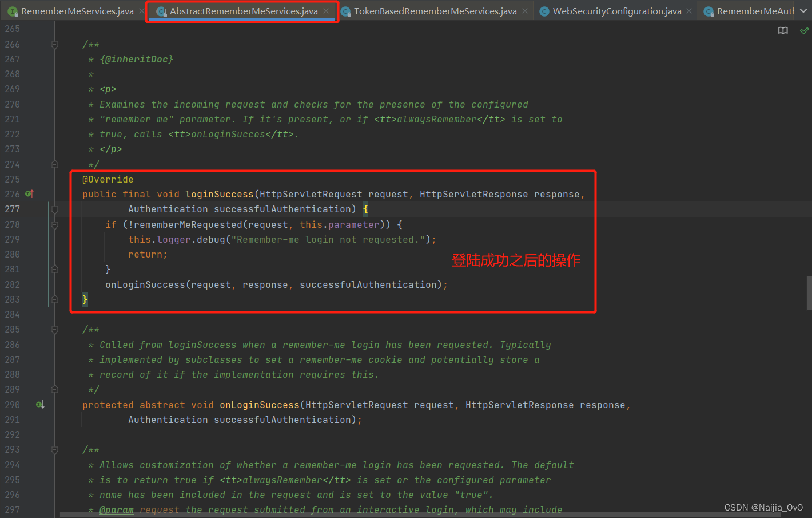Screen dimensions: 812x518
Task: Click the overrides gutter icon on line 276
Action: (29, 194)
